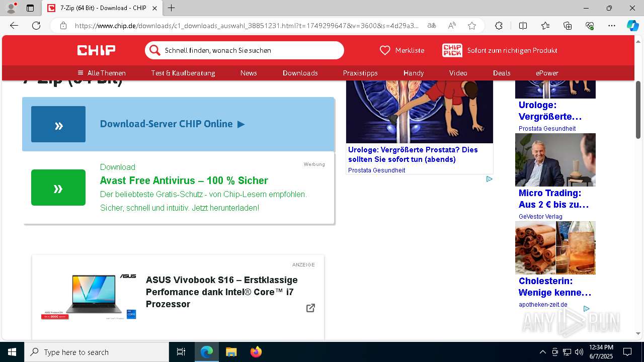644x362 pixels.
Task: Click the large prostate ad image
Action: [x=420, y=112]
